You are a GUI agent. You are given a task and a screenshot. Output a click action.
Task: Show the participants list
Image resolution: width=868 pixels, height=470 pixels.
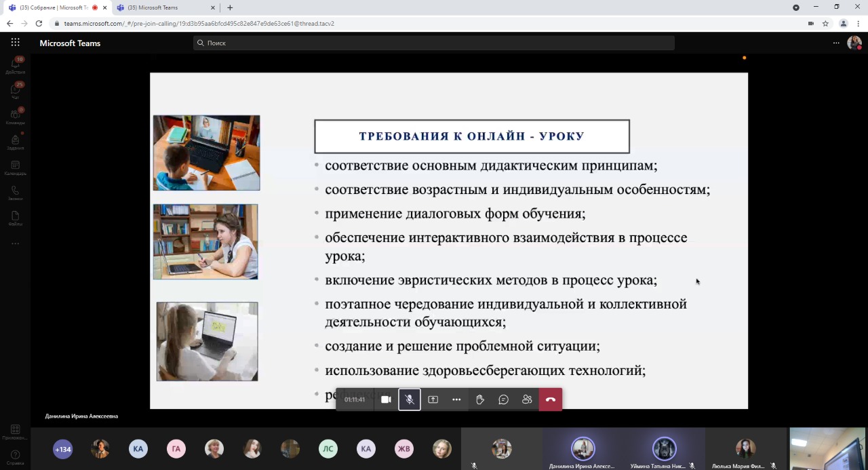click(527, 399)
